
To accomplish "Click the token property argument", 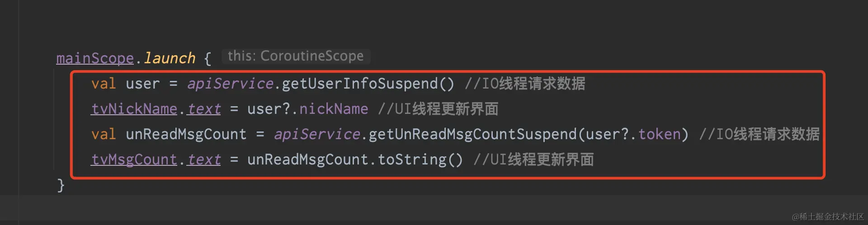I will (x=660, y=134).
